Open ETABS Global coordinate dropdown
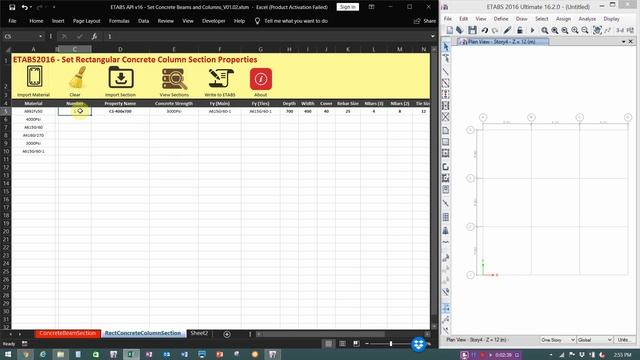640x360 pixels. [595, 340]
